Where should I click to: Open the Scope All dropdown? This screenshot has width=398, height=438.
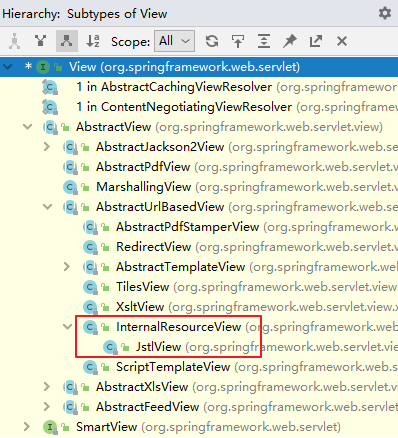(174, 41)
